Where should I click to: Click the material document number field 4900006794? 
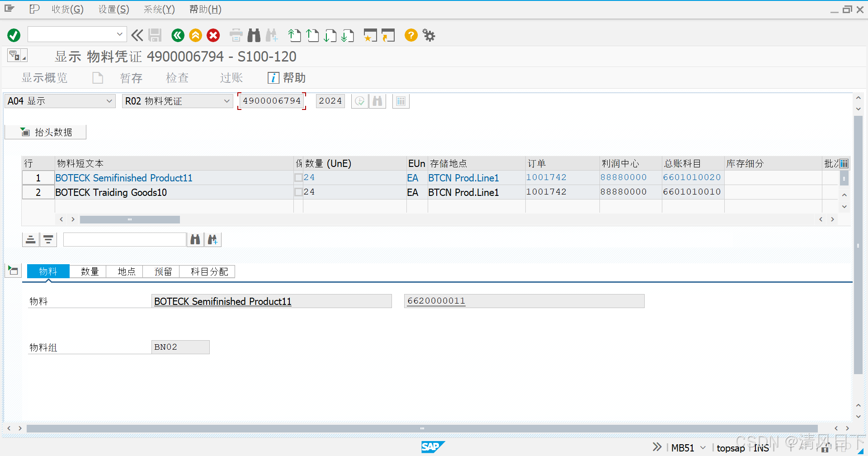coord(272,101)
